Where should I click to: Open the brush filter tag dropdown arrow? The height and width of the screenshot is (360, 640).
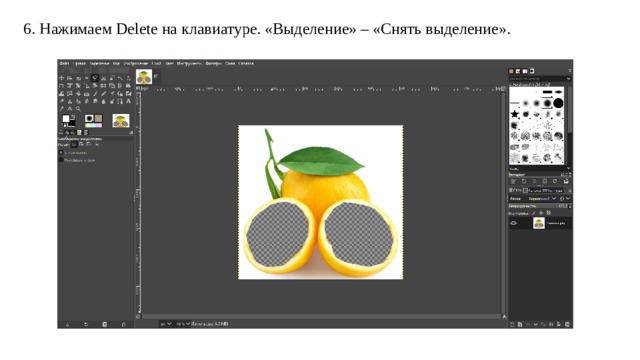[x=568, y=78]
